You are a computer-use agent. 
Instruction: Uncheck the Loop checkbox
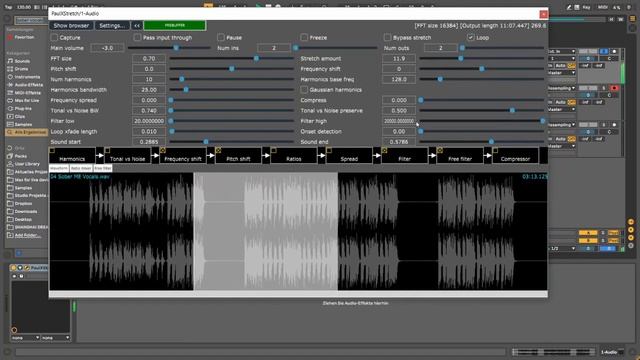[x=471, y=37]
